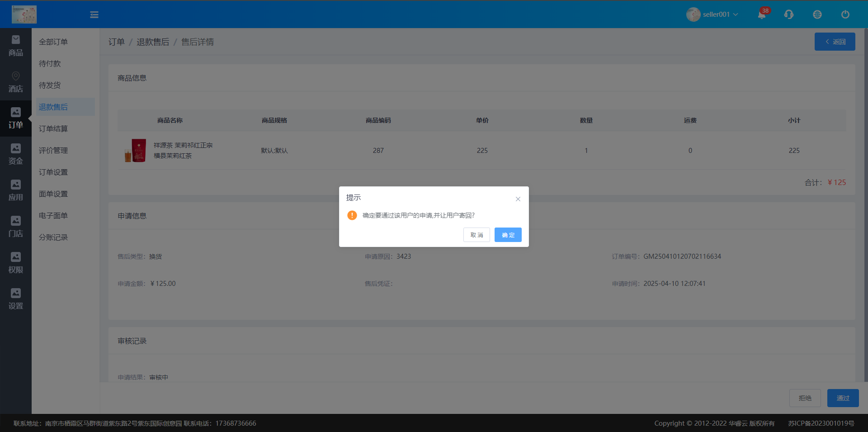Open 评价管理 menu item

pyautogui.click(x=53, y=151)
